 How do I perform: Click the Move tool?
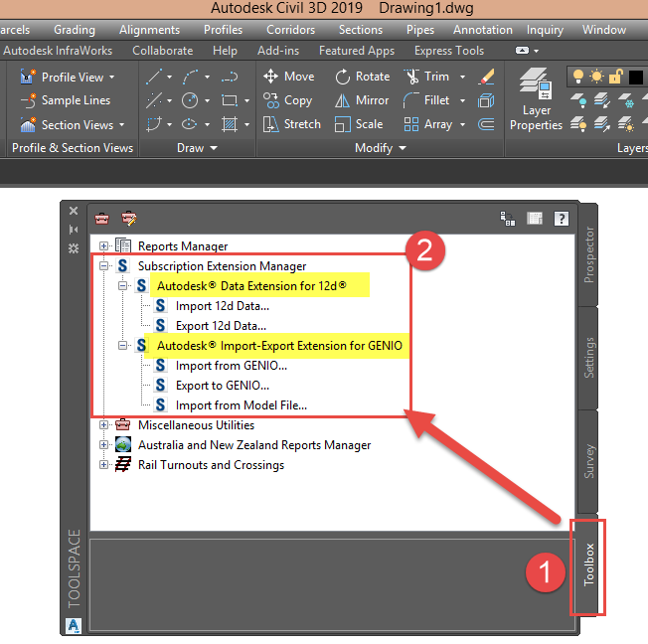click(289, 77)
